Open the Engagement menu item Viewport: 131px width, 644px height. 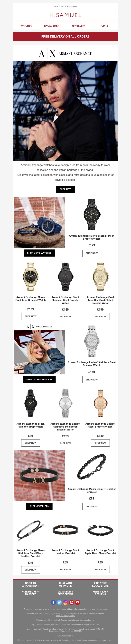click(52, 26)
